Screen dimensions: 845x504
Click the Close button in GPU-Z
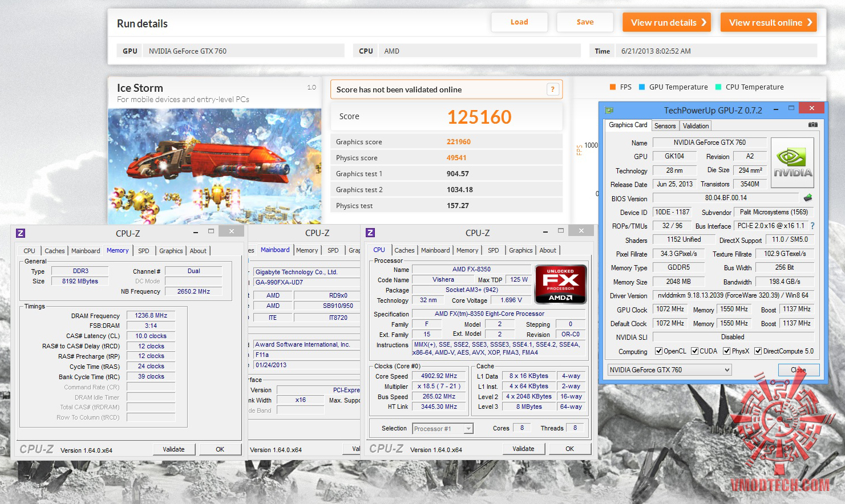(x=799, y=370)
